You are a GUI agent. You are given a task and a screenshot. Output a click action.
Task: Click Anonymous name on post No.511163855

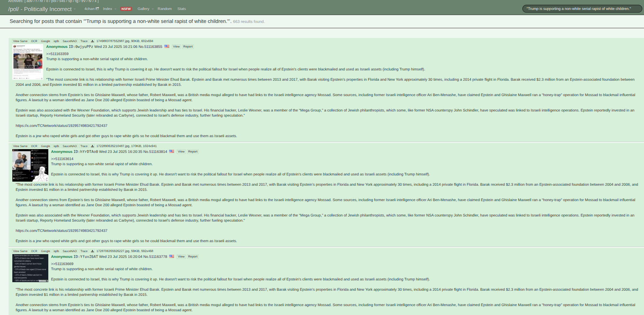coord(57,47)
